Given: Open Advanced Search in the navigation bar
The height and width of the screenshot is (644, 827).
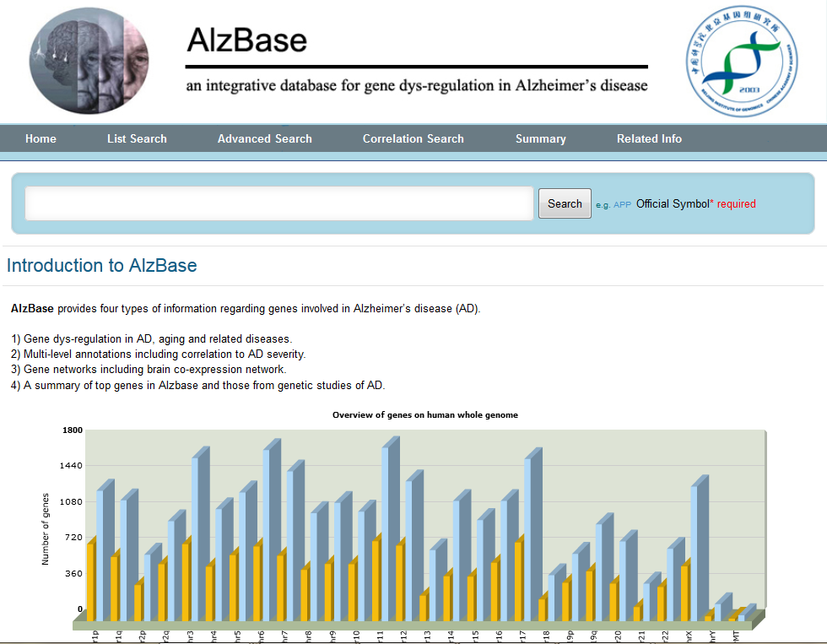Looking at the screenshot, I should coord(264,138).
